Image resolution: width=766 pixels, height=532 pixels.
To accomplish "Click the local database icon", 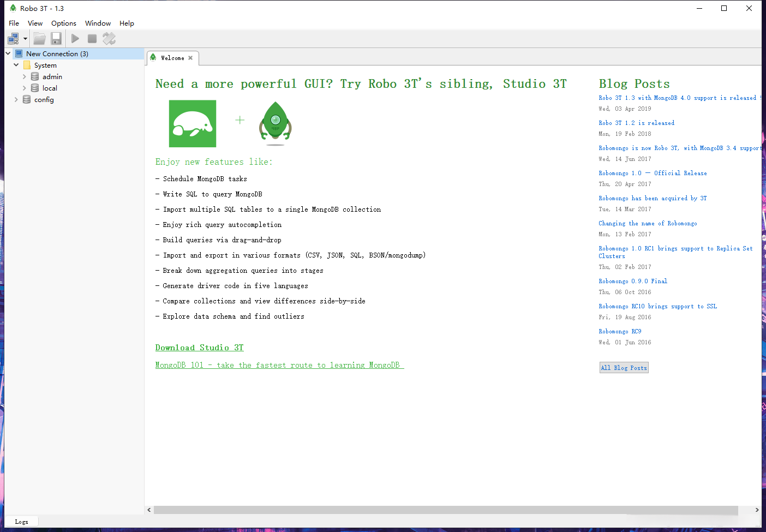I will click(35, 88).
